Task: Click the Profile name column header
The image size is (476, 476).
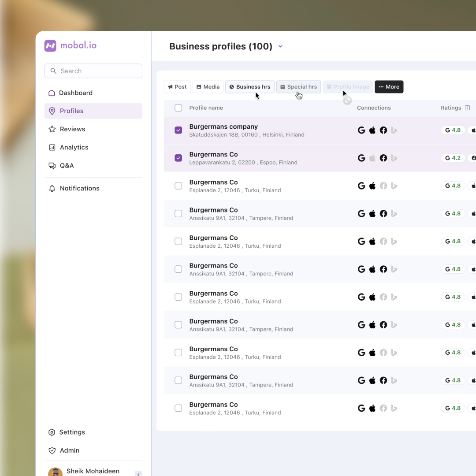Action: click(206, 108)
